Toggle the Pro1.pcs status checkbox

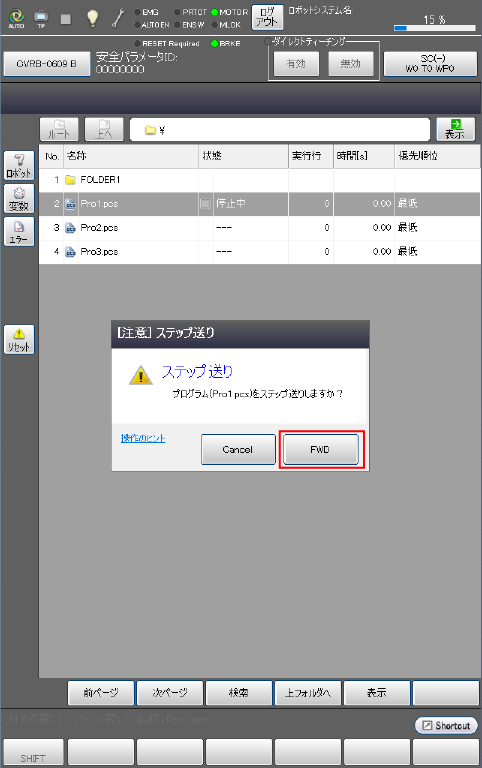coord(205,203)
